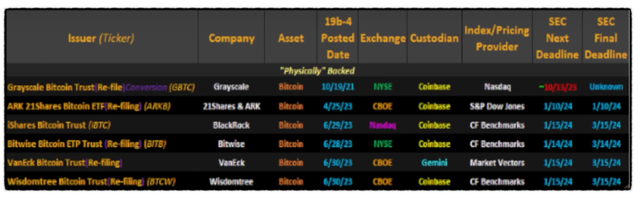This screenshot has width=644, height=202.
Task: Select the Index/Pricing Provider header
Action: point(497,38)
